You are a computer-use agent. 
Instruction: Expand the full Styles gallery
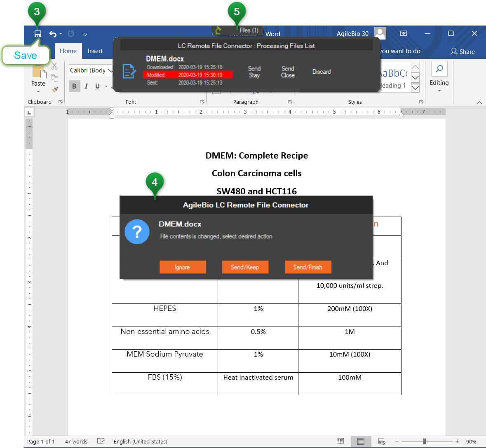tap(416, 88)
